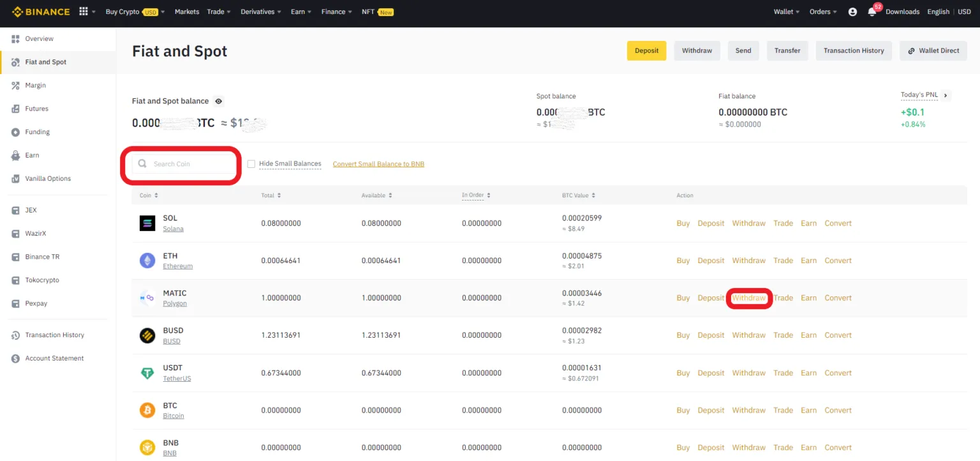Select Fiat and Spot in the sidebar

[x=58, y=62]
